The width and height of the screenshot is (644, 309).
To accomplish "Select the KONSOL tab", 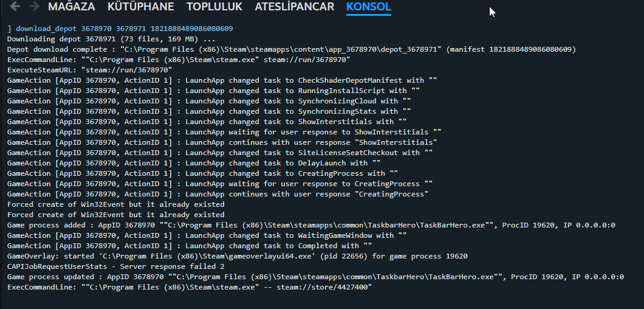I will pos(368,7).
